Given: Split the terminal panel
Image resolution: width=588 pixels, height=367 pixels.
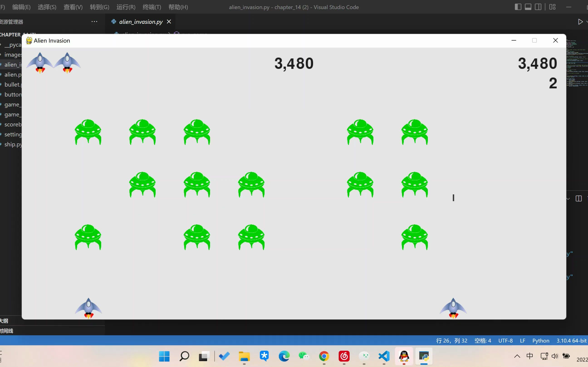Looking at the screenshot, I should tap(578, 199).
